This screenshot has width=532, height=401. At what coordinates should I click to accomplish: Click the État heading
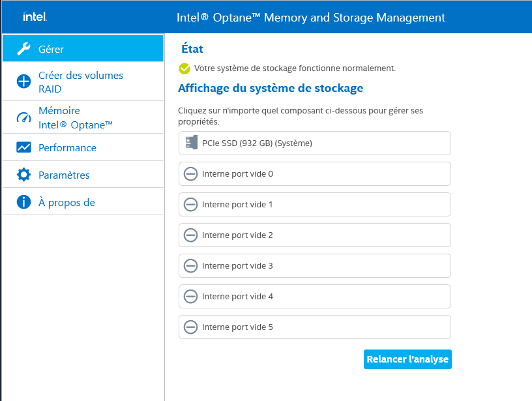coord(192,48)
